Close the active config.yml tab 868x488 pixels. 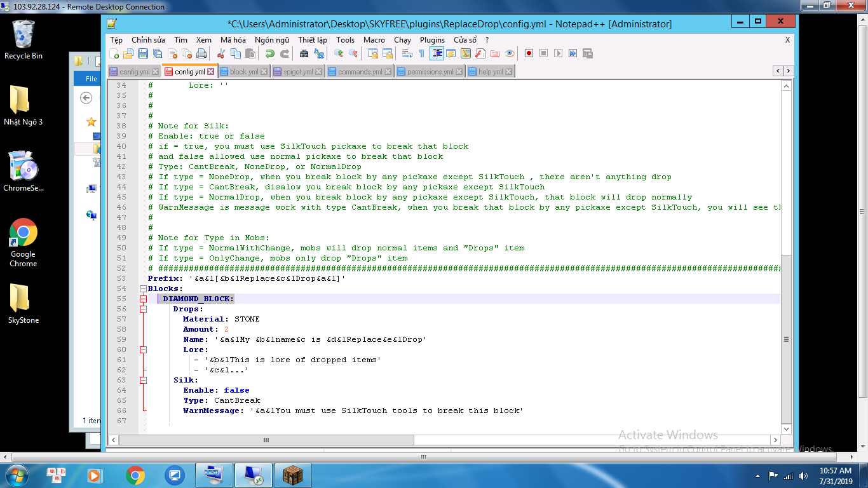(211, 72)
